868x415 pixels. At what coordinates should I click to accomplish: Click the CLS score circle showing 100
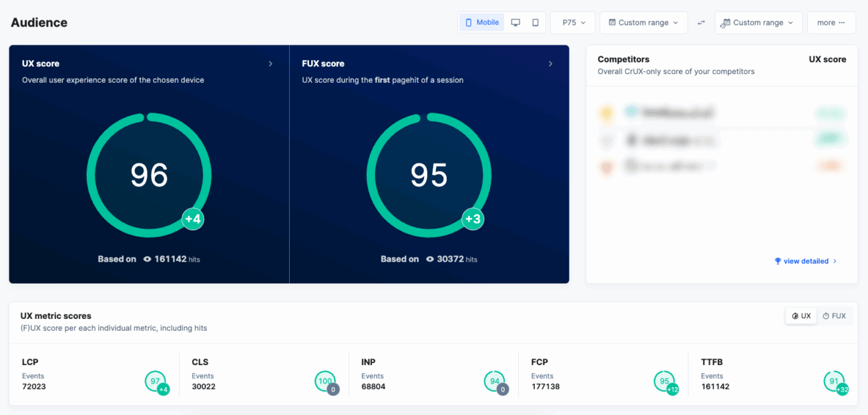(x=324, y=381)
